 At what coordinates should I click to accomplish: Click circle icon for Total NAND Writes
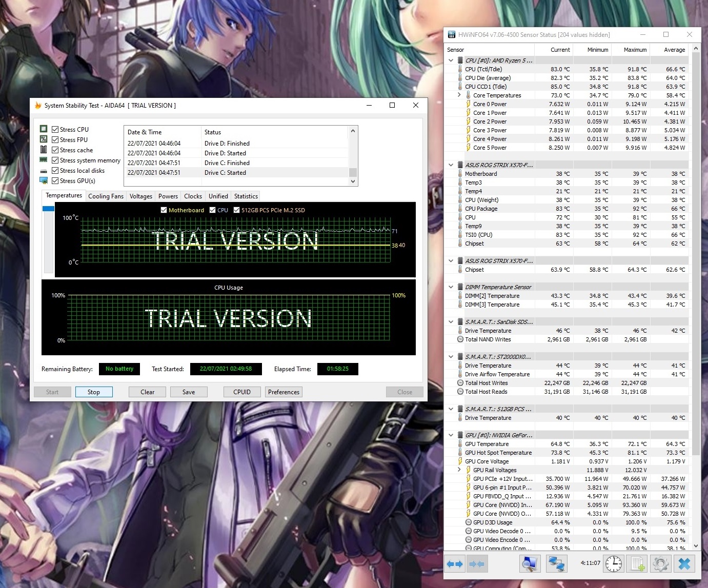[460, 339]
